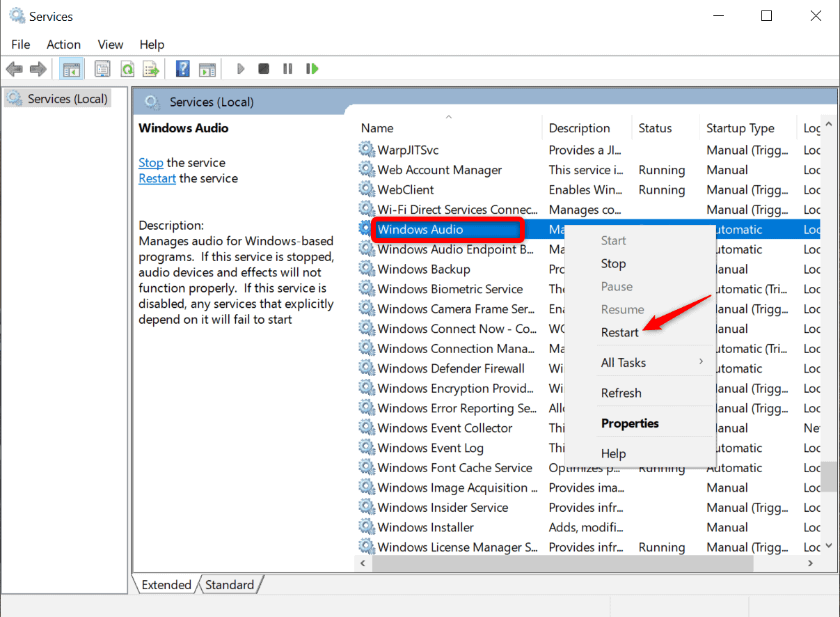Open the Action menu
Image resolution: width=840 pixels, height=617 pixels.
pos(63,44)
